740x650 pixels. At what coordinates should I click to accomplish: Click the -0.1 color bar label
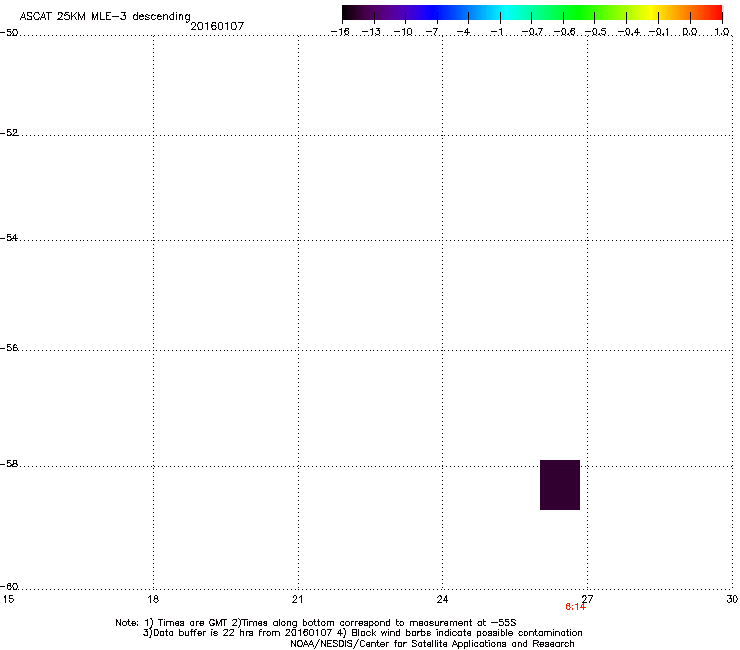pyautogui.click(x=659, y=32)
